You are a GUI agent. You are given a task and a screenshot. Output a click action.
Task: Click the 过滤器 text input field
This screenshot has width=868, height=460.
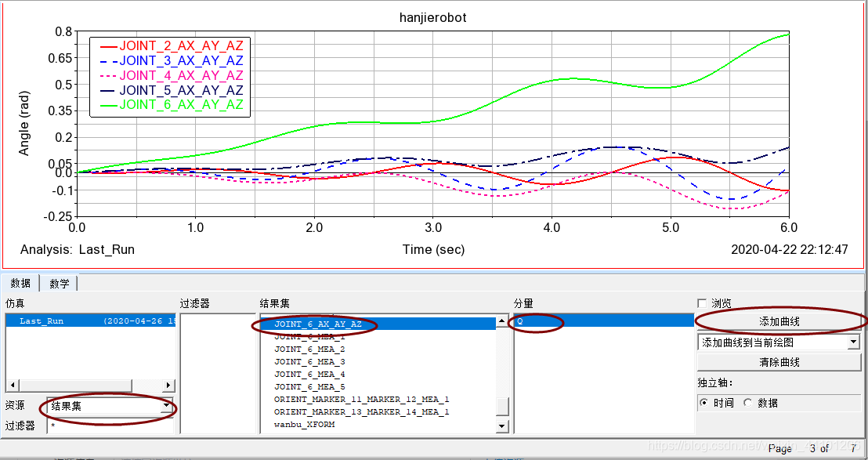[110, 426]
